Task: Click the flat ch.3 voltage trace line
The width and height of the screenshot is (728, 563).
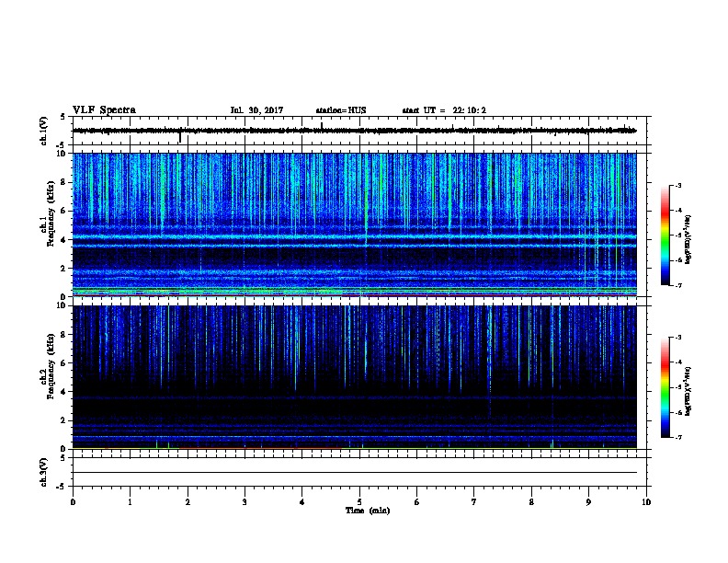Action: point(355,472)
